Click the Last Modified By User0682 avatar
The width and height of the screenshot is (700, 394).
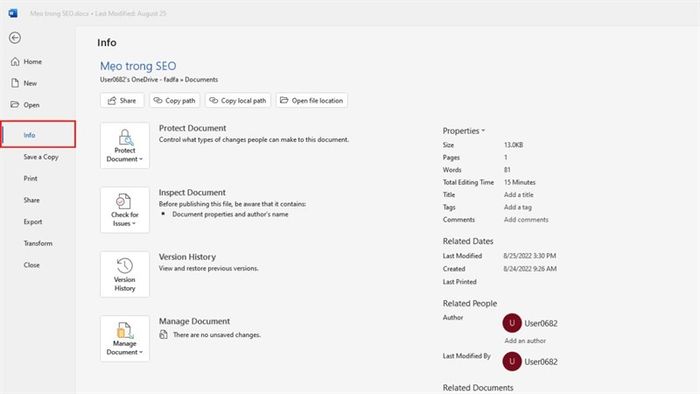(512, 361)
